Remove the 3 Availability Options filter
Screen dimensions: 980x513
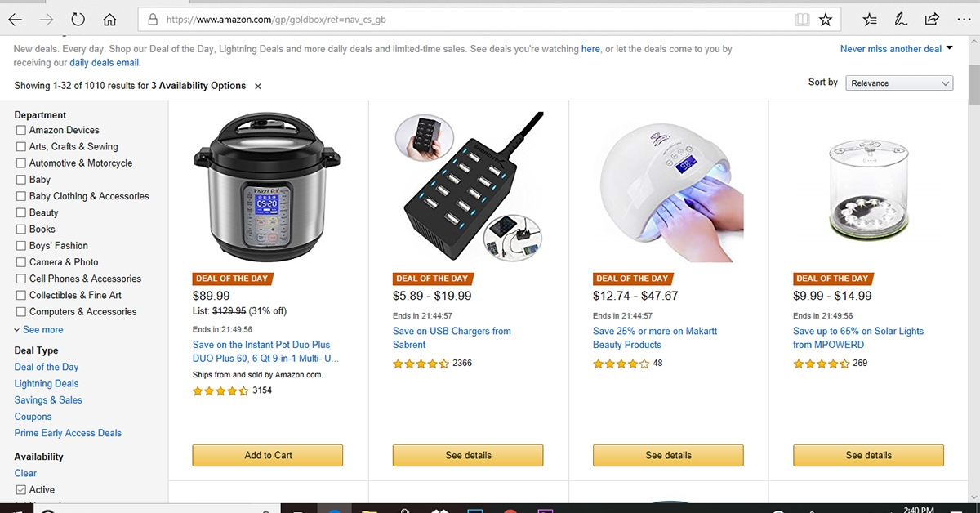[x=258, y=86]
